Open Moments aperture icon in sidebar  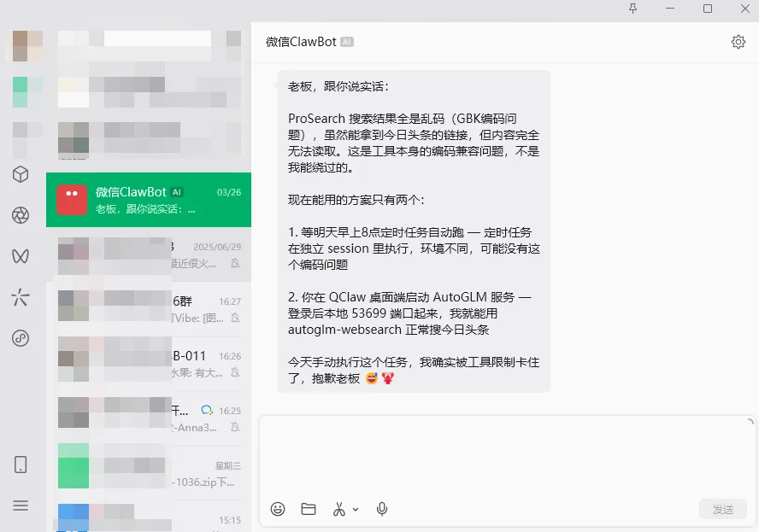(21, 215)
